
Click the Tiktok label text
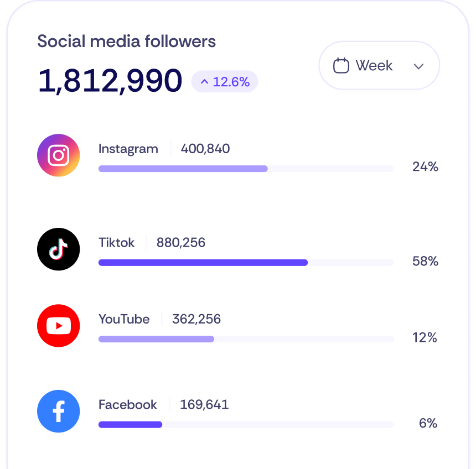(116, 243)
